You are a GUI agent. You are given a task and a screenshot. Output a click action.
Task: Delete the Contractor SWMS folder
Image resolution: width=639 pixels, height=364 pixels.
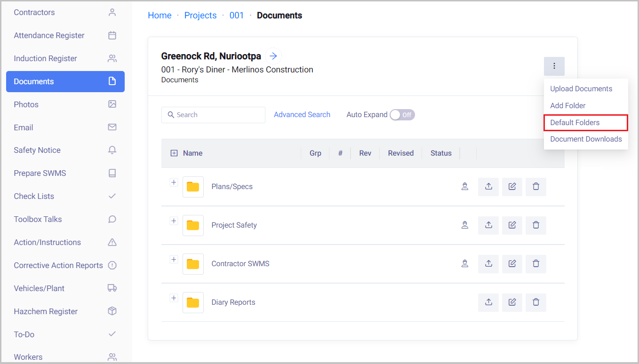point(535,264)
